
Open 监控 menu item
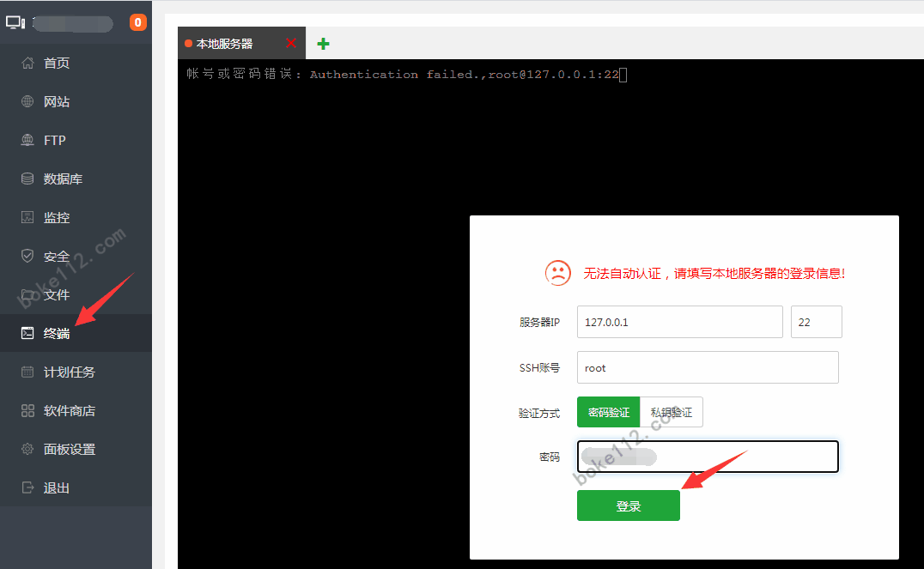tap(76, 217)
